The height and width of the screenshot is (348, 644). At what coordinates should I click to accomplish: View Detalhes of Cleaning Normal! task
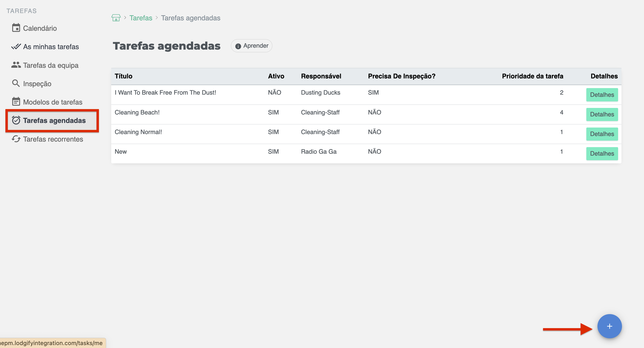(602, 134)
